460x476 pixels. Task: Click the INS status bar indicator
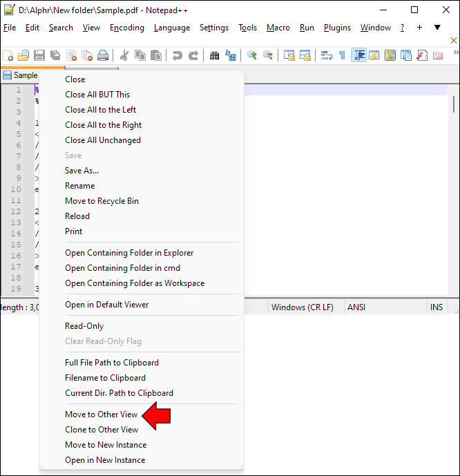click(x=437, y=307)
